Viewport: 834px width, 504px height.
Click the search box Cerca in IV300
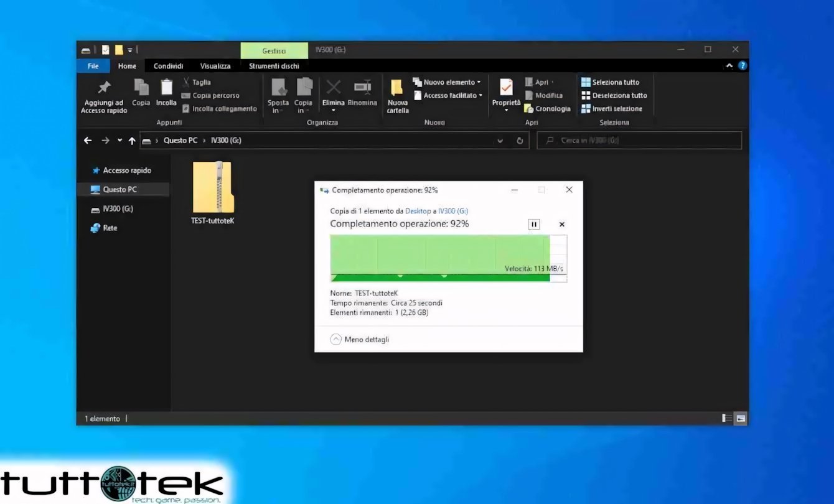639,141
